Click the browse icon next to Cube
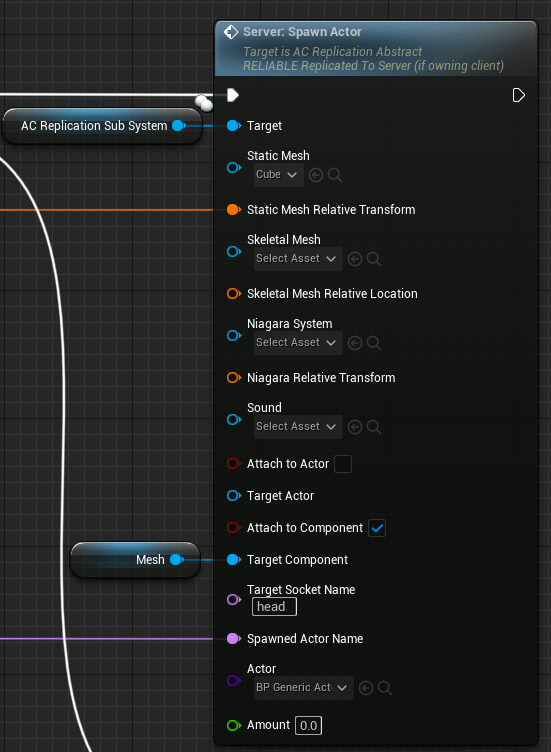551x752 pixels. [335, 175]
